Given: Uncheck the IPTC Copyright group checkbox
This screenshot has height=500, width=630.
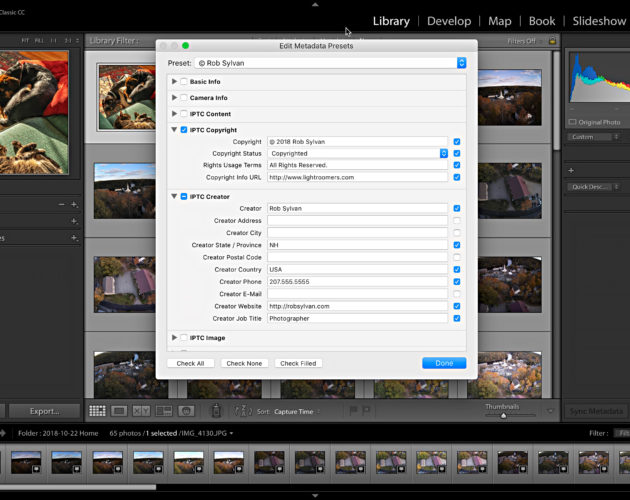Looking at the screenshot, I should [184, 130].
